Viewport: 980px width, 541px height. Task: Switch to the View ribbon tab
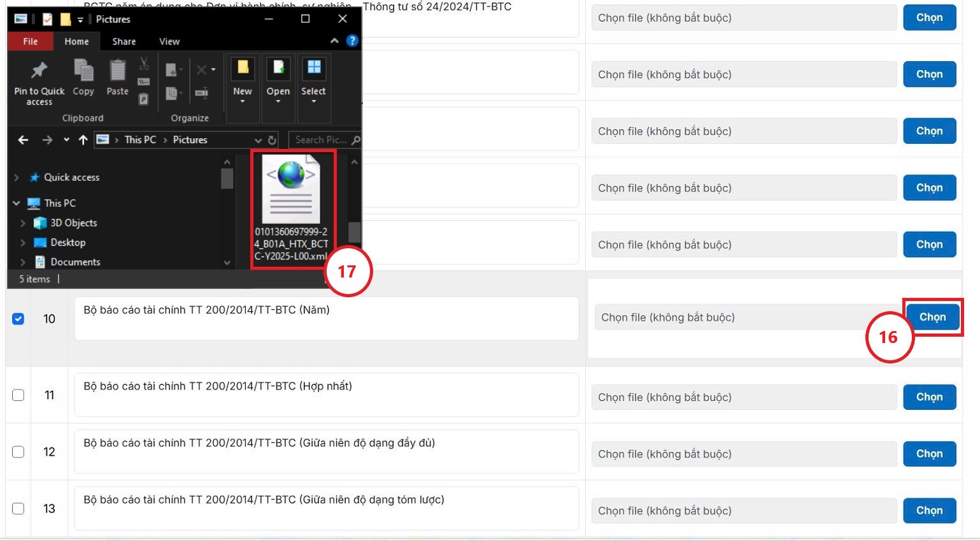pos(169,41)
